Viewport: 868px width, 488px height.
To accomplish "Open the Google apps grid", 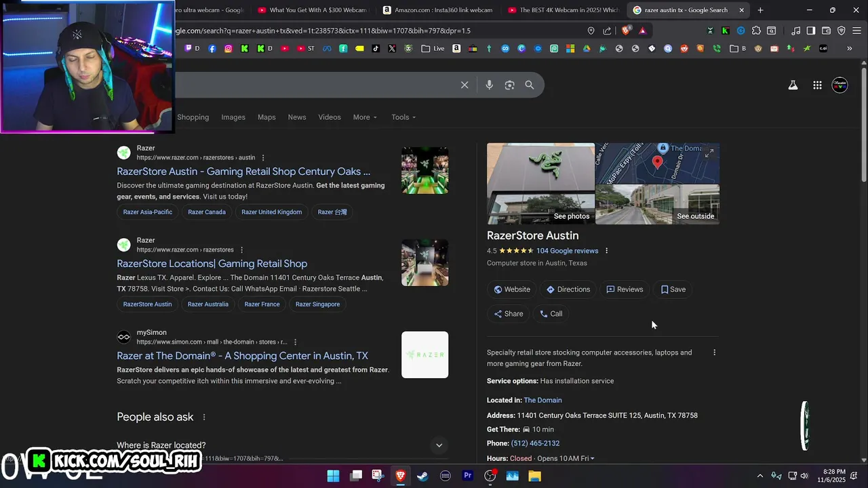I will pos(817,85).
